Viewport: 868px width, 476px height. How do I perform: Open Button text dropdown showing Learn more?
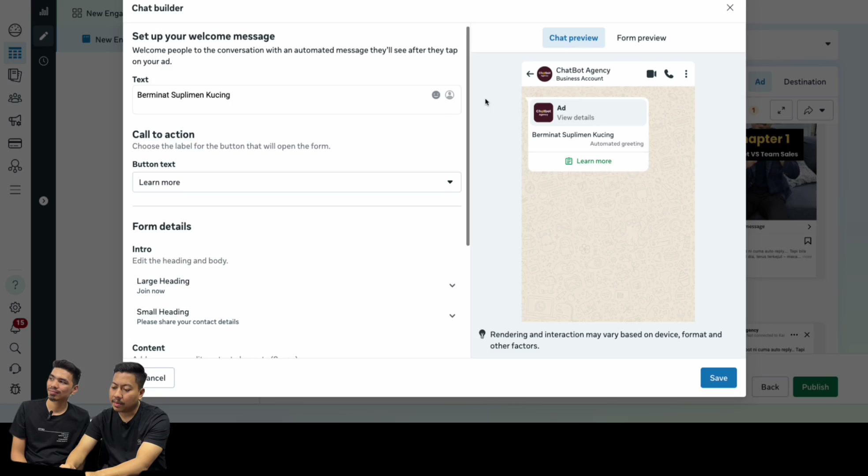296,182
